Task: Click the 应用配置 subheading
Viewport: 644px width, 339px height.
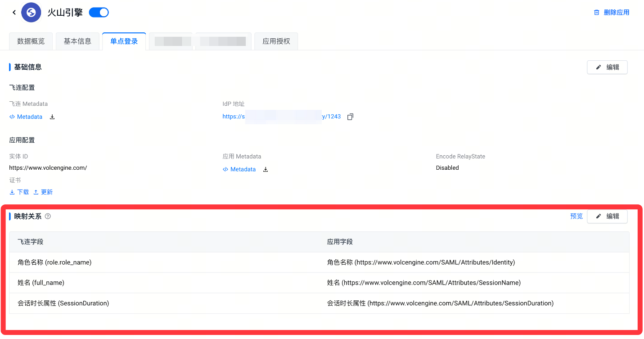Action: pos(22,140)
